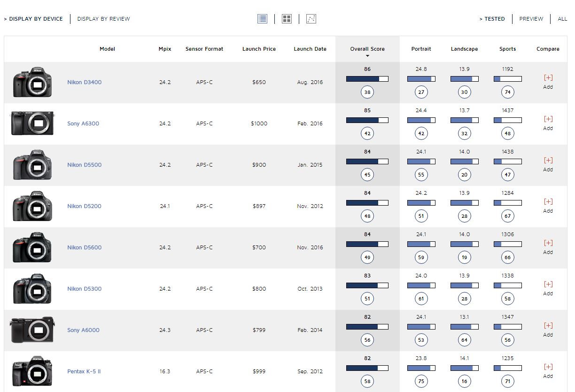The image size is (575, 392).
Task: Sort by Portrait column header
Action: 421,49
